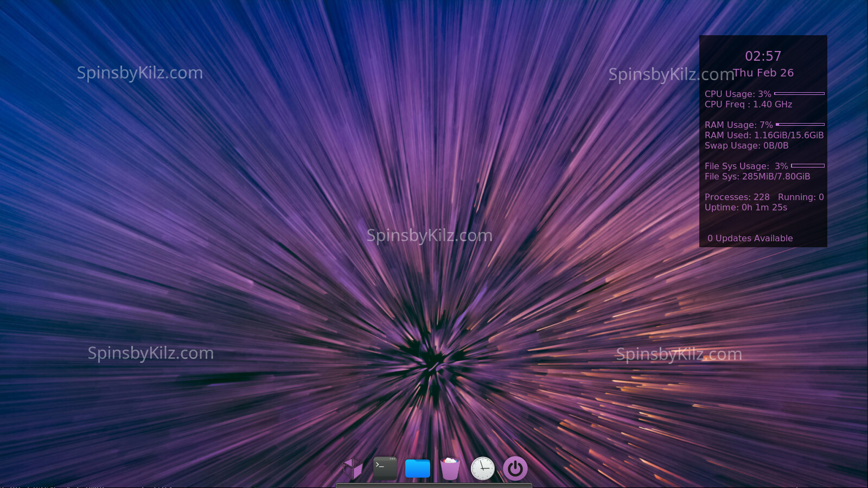
Task: Click the CPU Usage progress bar
Action: point(799,94)
